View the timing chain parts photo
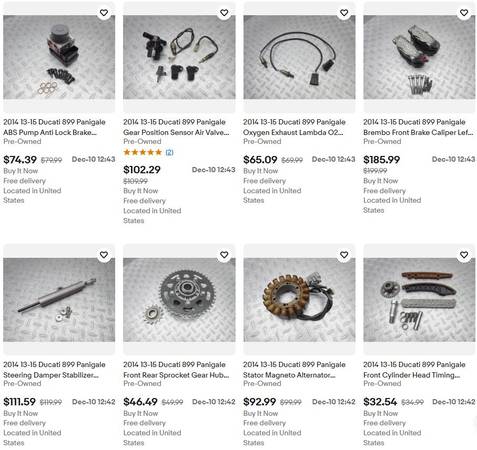This screenshot has height=450, width=477. 419,299
